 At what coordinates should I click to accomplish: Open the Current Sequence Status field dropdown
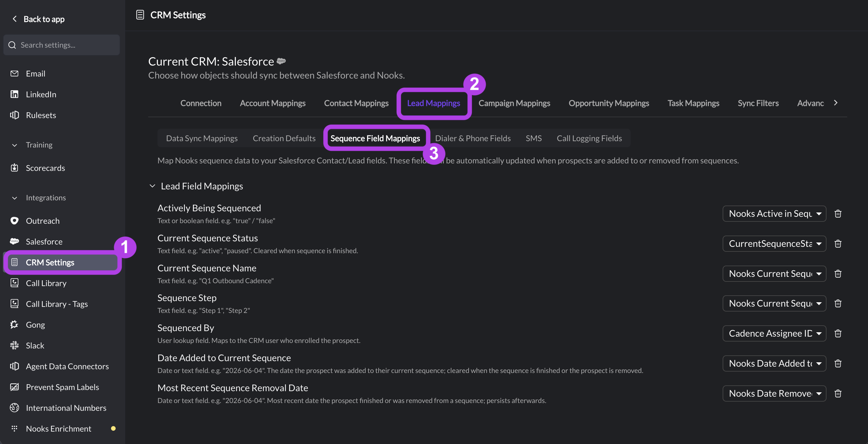pos(774,244)
